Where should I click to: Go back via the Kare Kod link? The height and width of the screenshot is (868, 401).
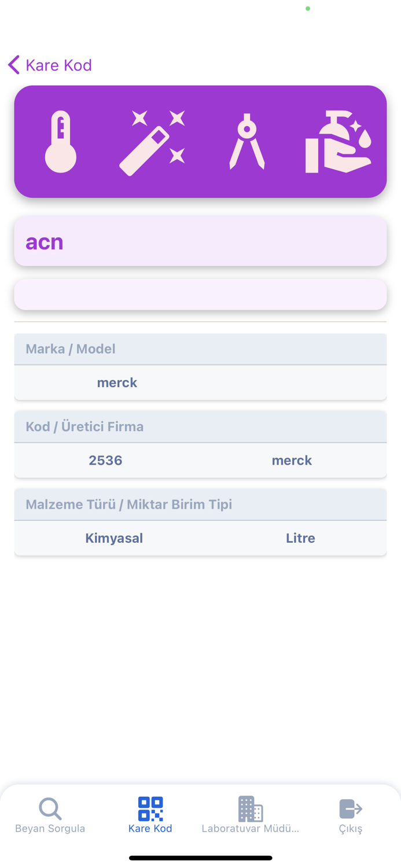[58, 65]
